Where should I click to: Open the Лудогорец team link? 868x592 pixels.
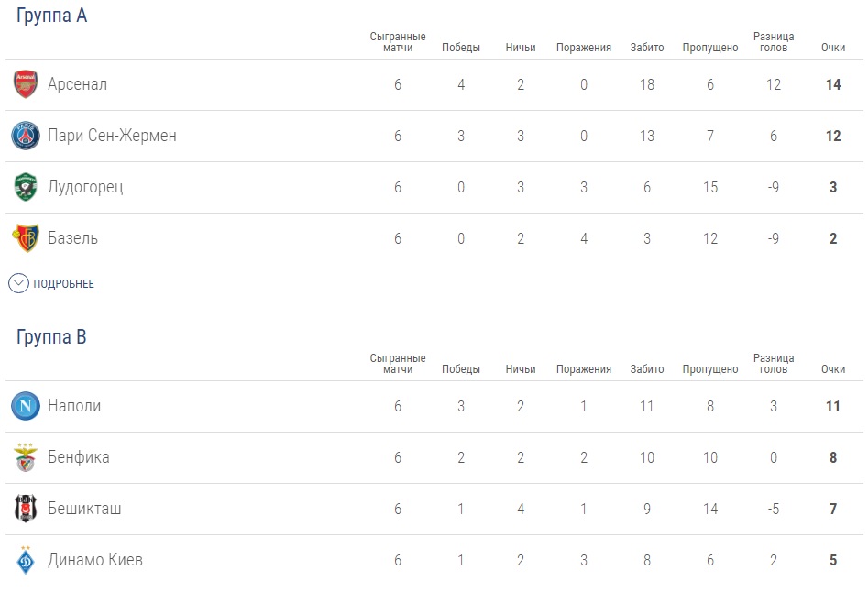click(85, 187)
